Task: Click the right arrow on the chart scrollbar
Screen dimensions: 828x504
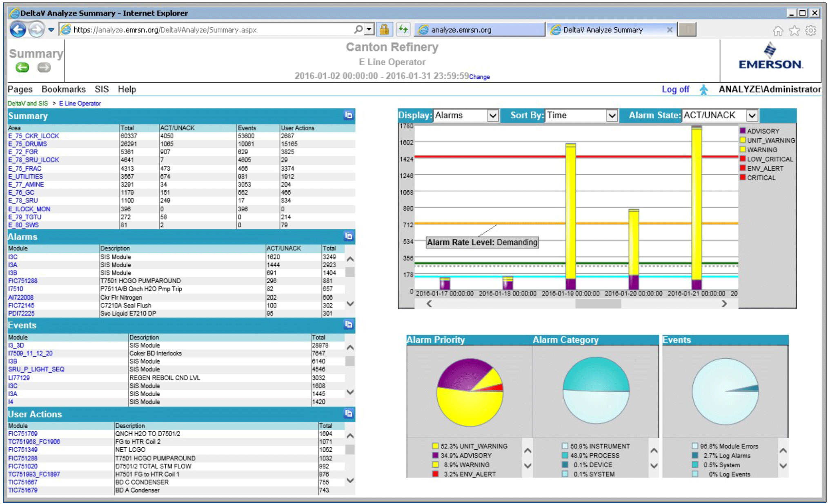Action: point(725,304)
